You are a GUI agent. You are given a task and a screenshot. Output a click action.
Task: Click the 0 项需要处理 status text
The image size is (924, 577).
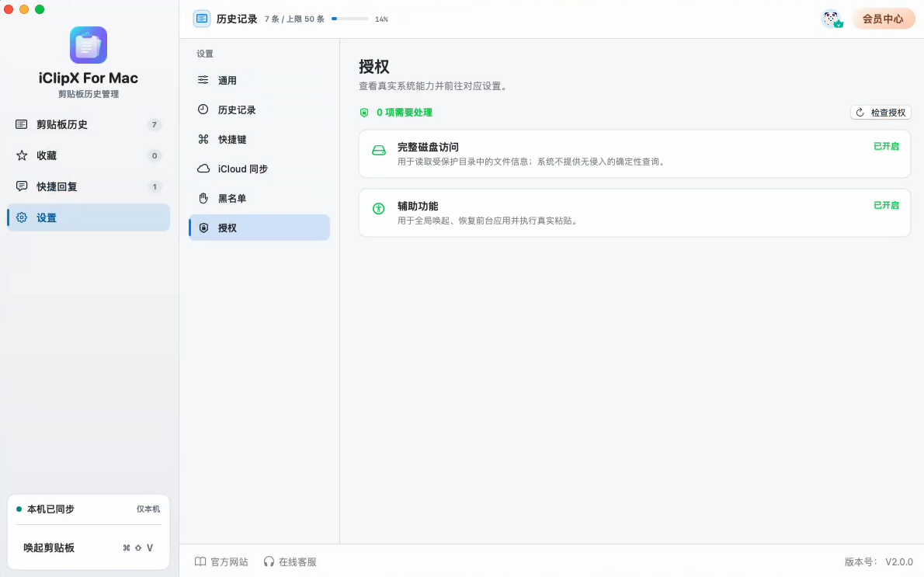405,113
